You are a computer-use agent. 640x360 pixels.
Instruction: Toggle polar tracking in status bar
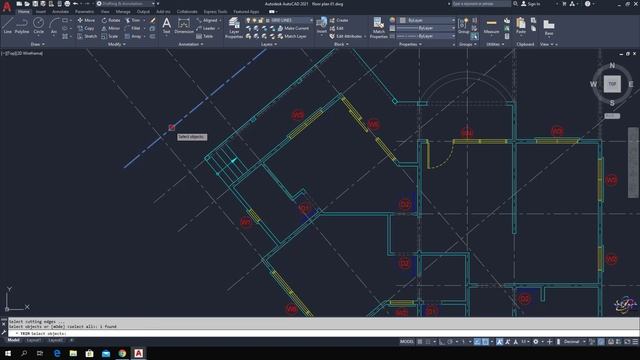[450, 342]
